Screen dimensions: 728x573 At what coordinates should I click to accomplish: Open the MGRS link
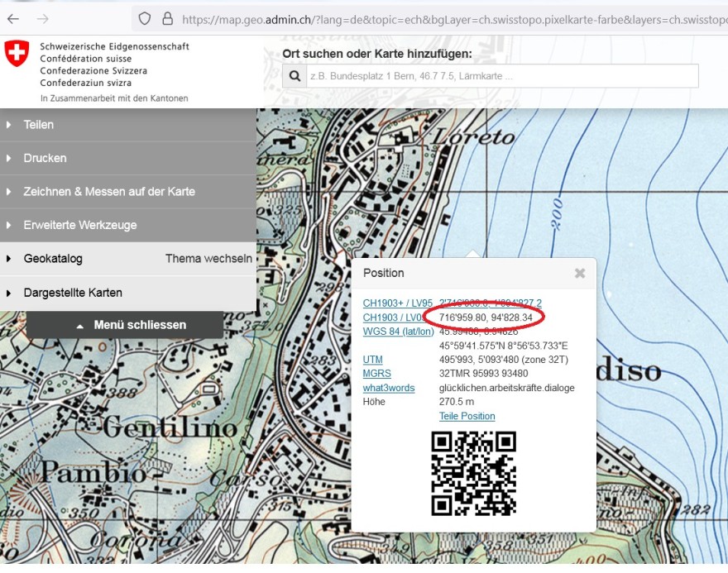click(377, 374)
